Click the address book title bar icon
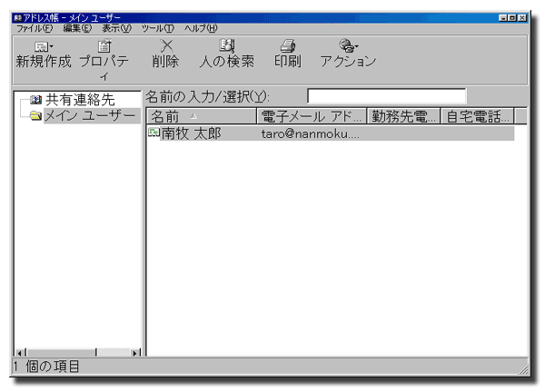545x392 pixels. (x=18, y=17)
